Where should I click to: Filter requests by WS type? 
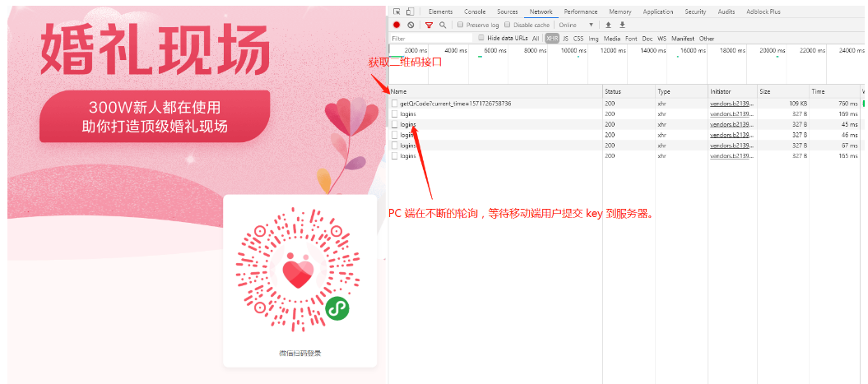[661, 39]
